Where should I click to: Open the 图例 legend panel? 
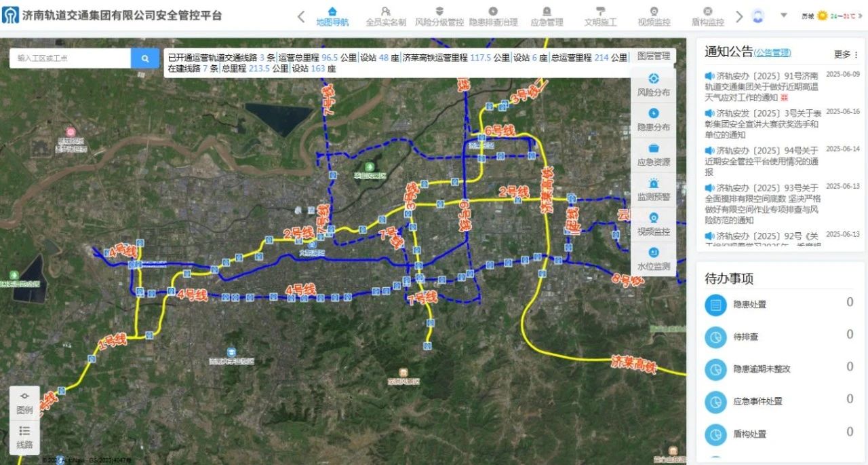[24, 403]
